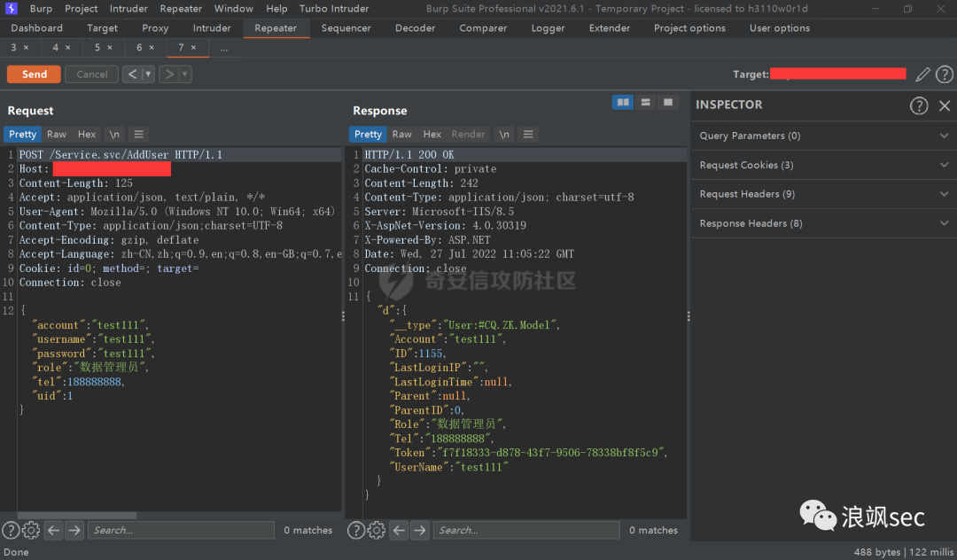Close Repeater tab 7
The image size is (957, 560).
point(193,48)
